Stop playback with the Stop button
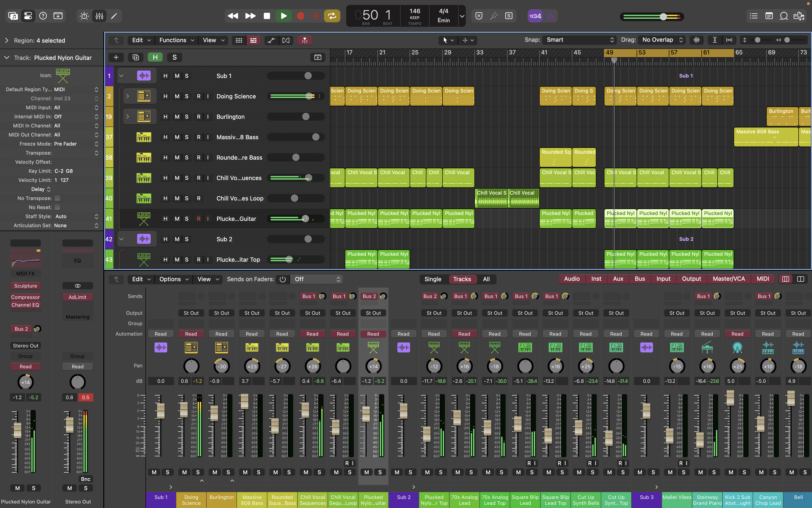 (x=267, y=16)
